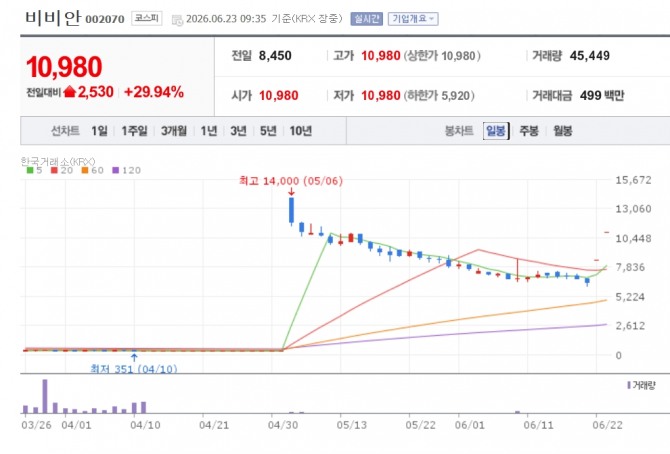Click the purple 120-day moving average marker

click(115, 170)
